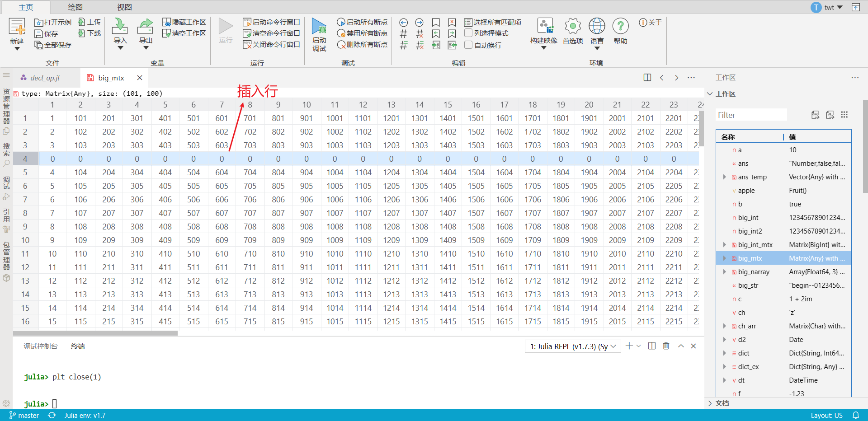Select the 终端 terminal tab
The image size is (868, 421).
click(x=78, y=346)
